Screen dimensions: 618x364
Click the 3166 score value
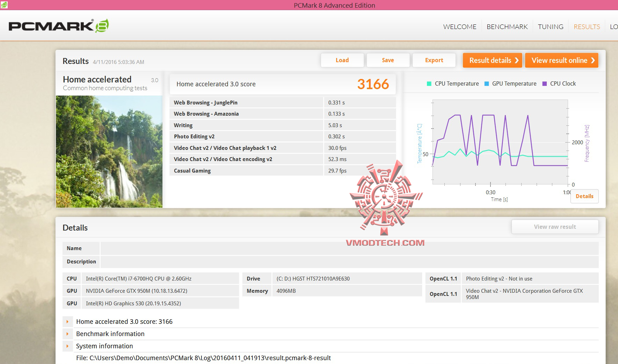tap(373, 84)
